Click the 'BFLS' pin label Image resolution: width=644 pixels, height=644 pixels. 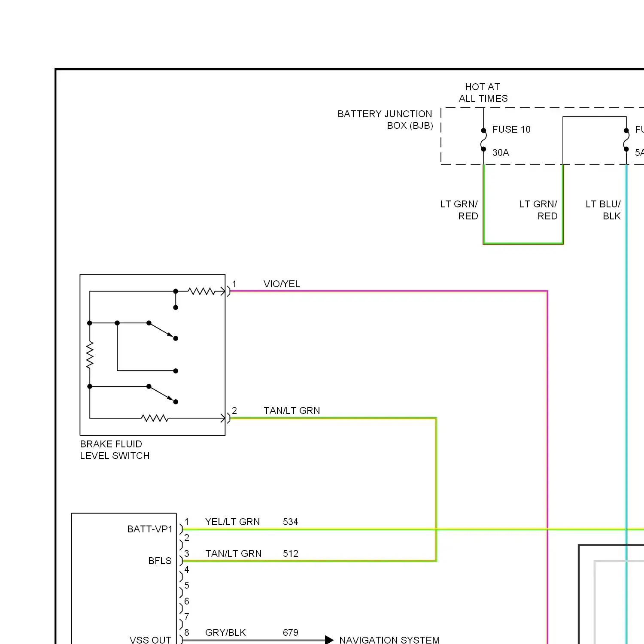point(160,561)
